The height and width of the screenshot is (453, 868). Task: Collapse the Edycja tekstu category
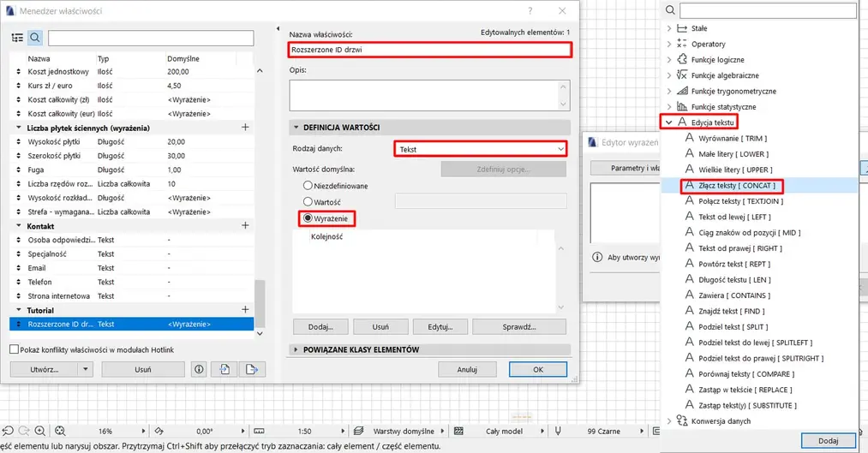669,122
